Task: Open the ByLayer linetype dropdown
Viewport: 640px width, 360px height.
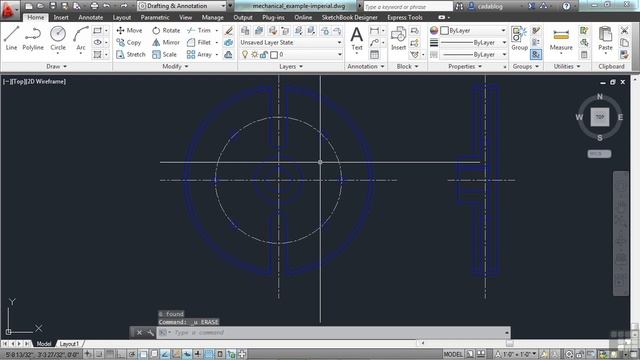Action: pos(473,54)
